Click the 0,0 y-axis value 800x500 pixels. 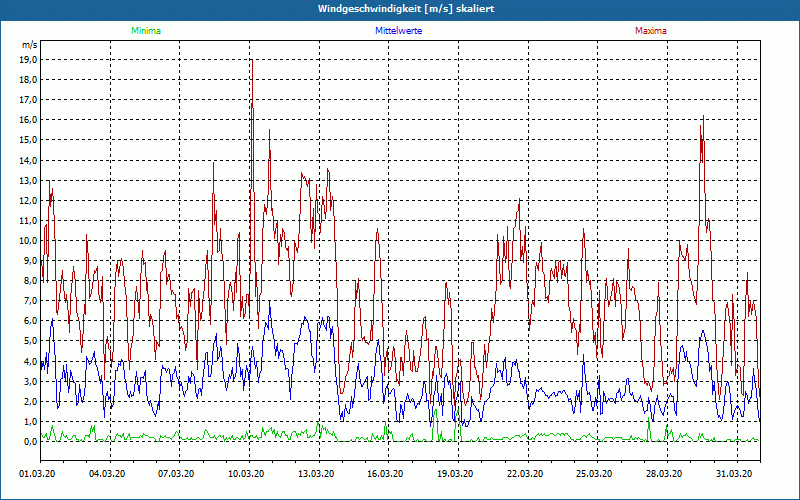tap(31, 442)
